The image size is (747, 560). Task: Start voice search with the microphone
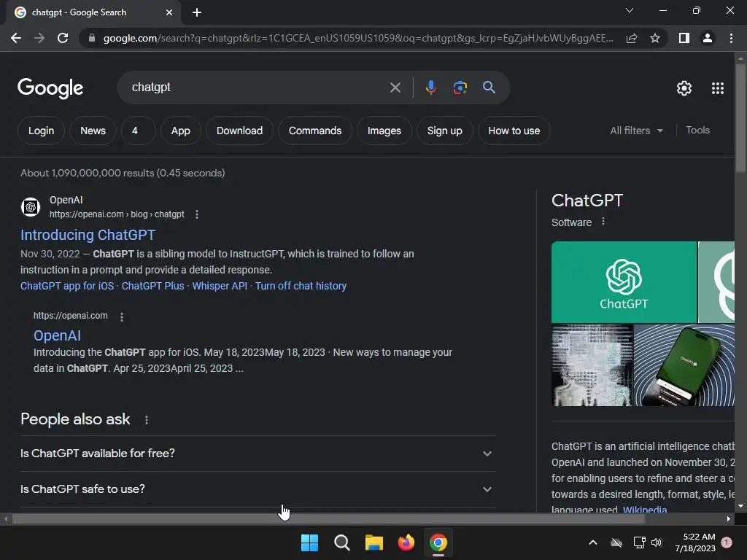431,87
